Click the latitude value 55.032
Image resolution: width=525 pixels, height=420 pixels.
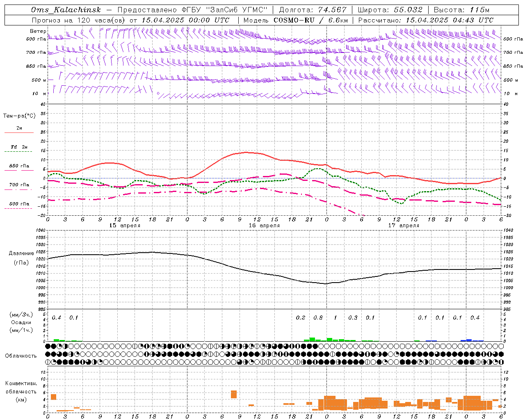point(409,10)
